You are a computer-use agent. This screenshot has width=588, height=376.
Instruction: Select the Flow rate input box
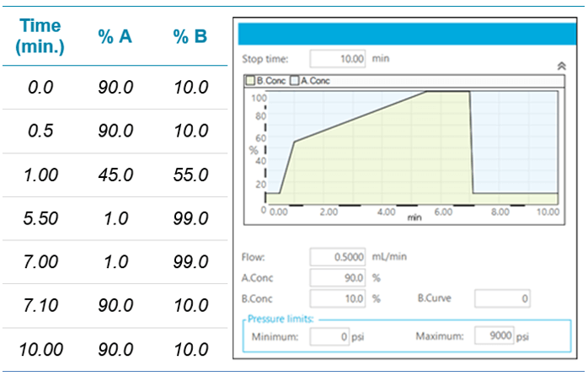click(x=339, y=257)
